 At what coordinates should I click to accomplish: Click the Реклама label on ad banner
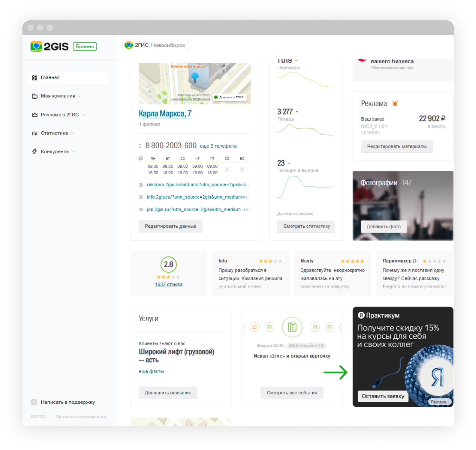click(439, 402)
